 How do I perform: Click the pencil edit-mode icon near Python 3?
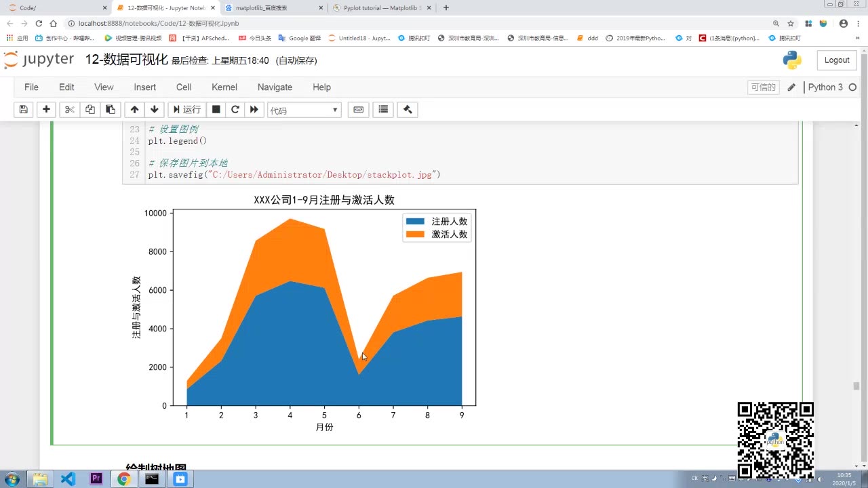coord(791,87)
